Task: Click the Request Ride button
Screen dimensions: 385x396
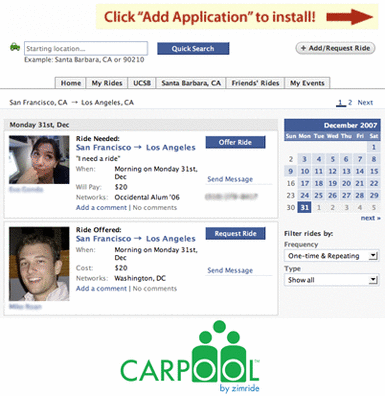Action: 235,233
